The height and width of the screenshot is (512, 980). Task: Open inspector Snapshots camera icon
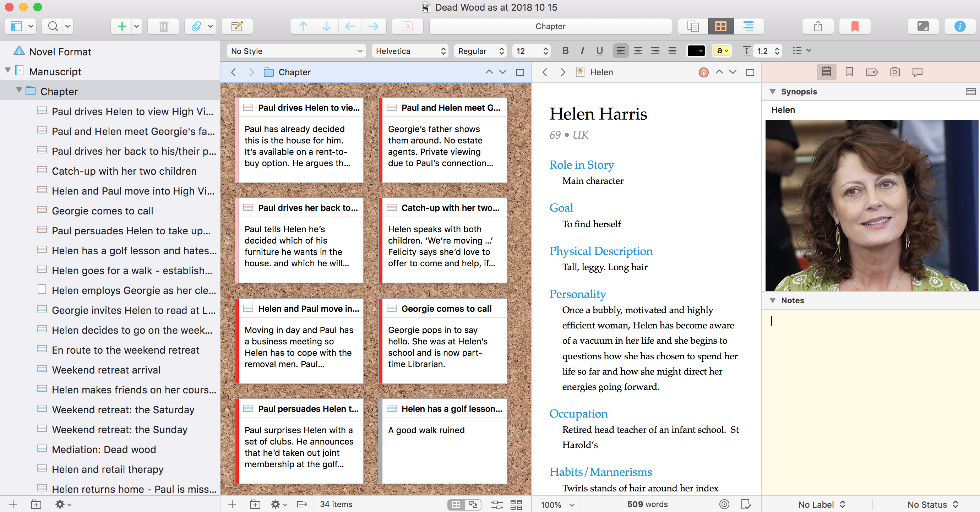[x=895, y=72]
